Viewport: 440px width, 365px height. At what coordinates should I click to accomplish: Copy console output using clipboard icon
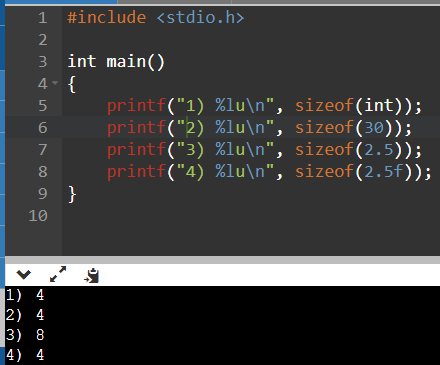coord(91,275)
